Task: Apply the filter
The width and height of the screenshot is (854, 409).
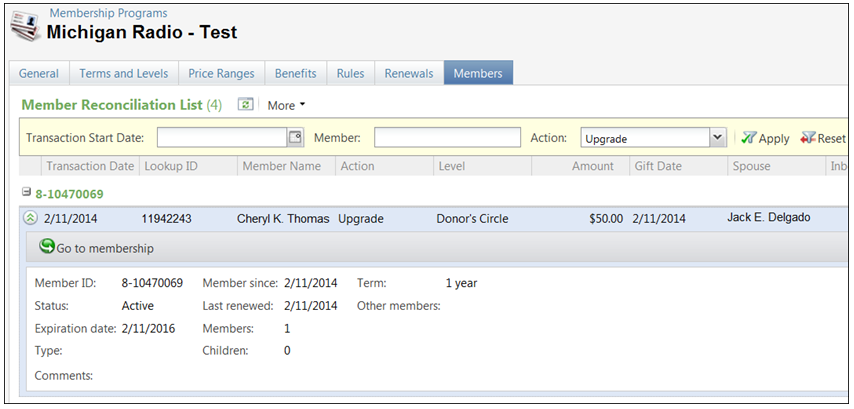Action: [x=765, y=138]
